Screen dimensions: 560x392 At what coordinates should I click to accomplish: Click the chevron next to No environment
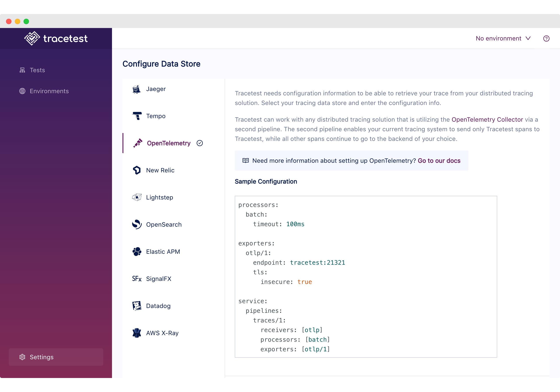(528, 38)
